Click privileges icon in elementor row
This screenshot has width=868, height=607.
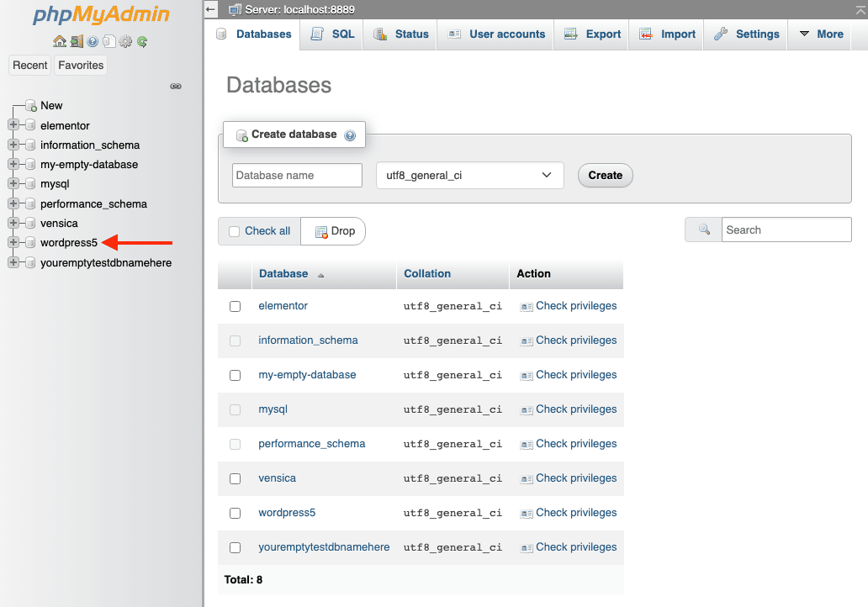tap(527, 307)
